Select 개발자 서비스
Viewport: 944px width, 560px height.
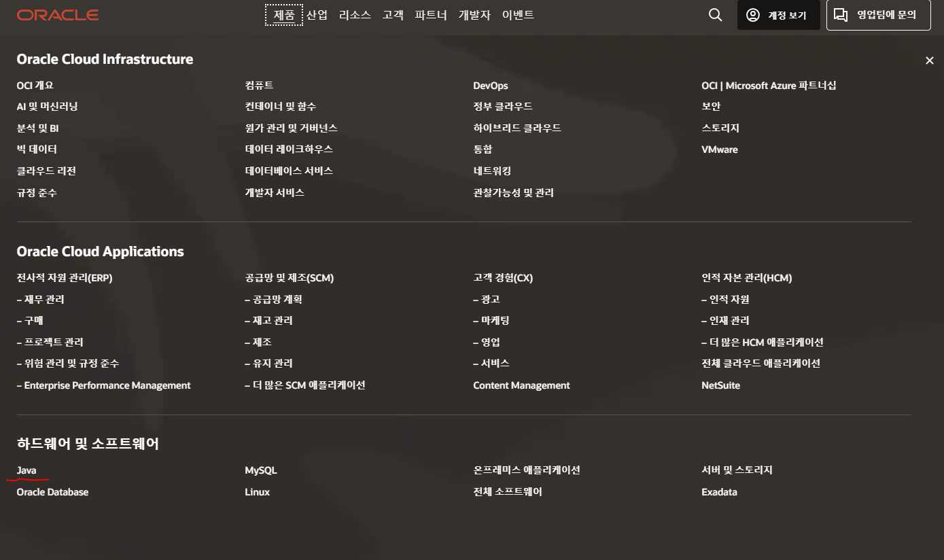tap(275, 193)
